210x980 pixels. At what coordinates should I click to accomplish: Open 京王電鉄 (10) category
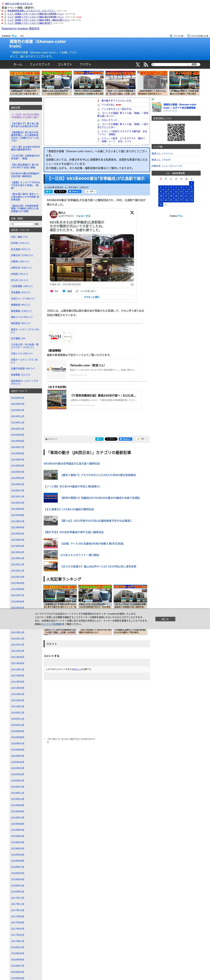coord(18,338)
